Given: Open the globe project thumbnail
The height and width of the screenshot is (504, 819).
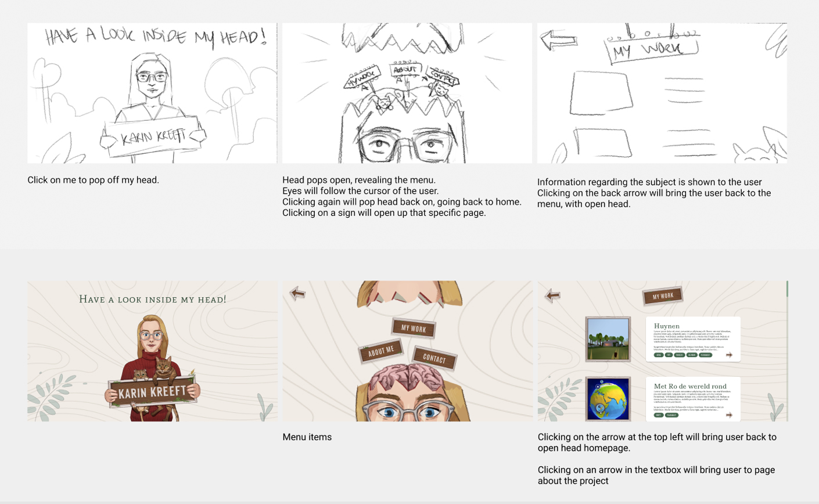Looking at the screenshot, I should [608, 399].
